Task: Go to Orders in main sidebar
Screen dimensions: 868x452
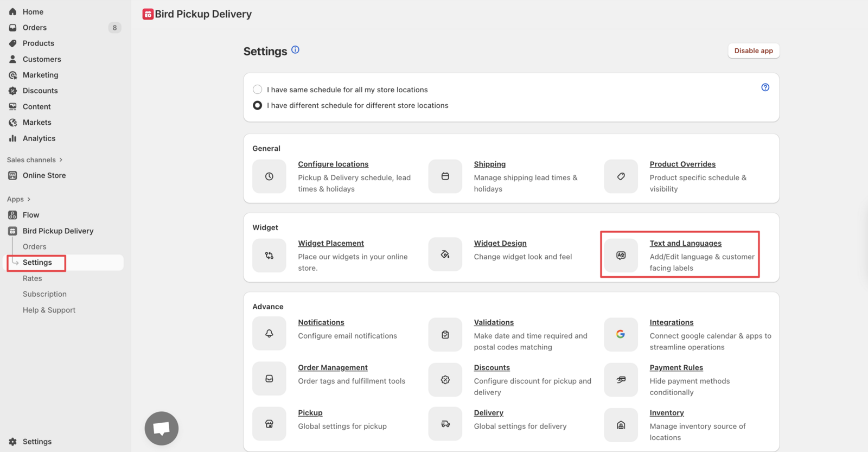Action: coord(35,28)
